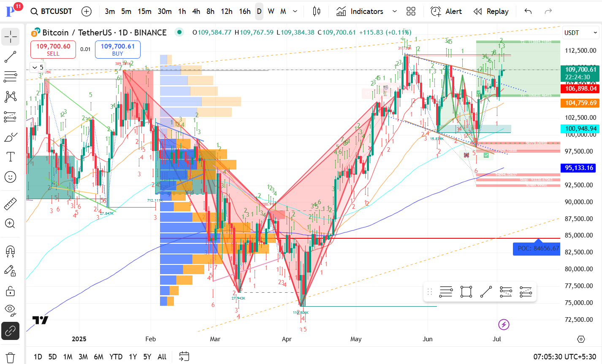Open the Indicators dialog
This screenshot has height=364, width=602.
click(360, 11)
